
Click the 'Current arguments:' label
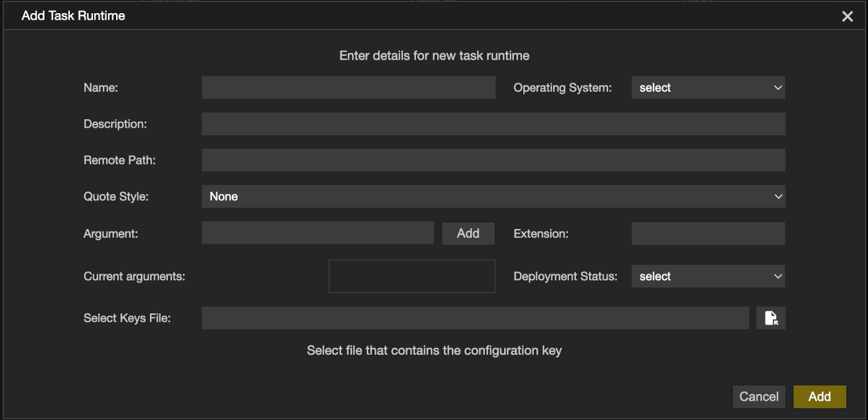coord(135,277)
